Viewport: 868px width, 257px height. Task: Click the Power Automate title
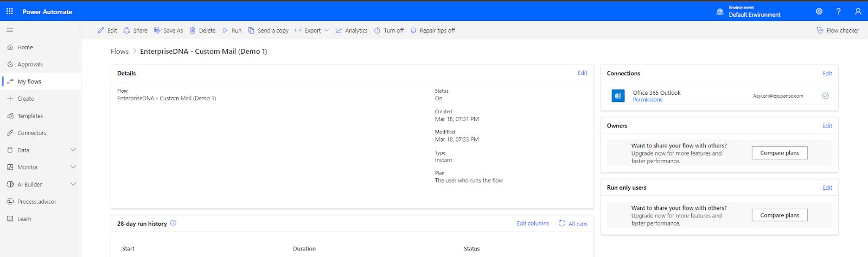[x=47, y=11]
